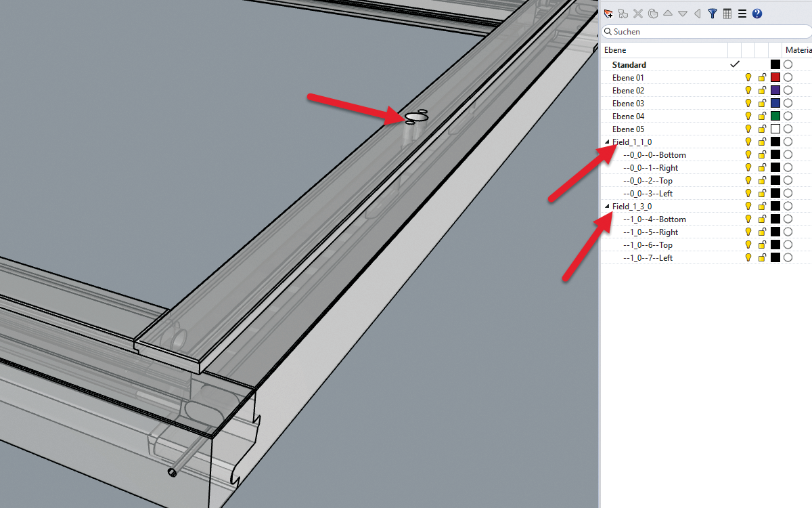The height and width of the screenshot is (508, 812).
Task: Open the hamburger tools menu
Action: click(742, 14)
